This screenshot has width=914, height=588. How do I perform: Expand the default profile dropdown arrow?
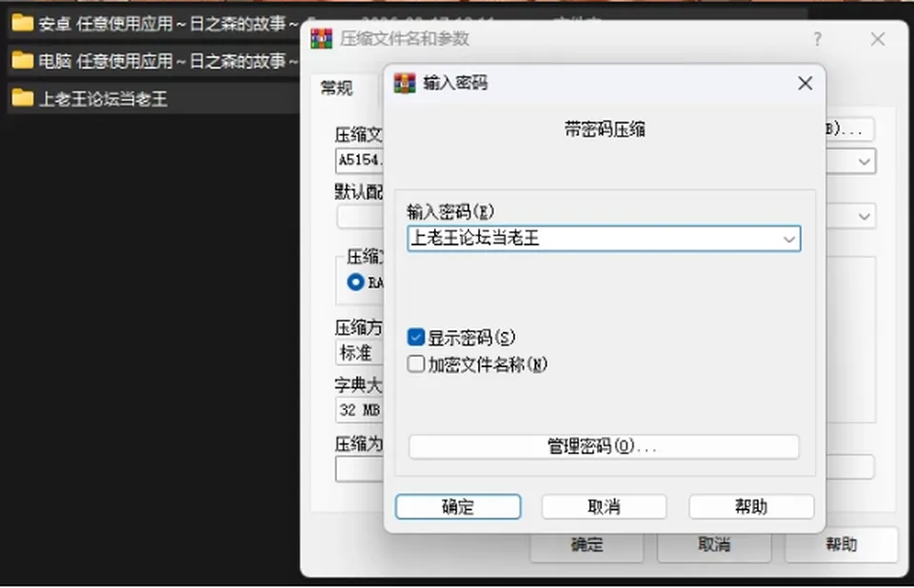click(864, 216)
